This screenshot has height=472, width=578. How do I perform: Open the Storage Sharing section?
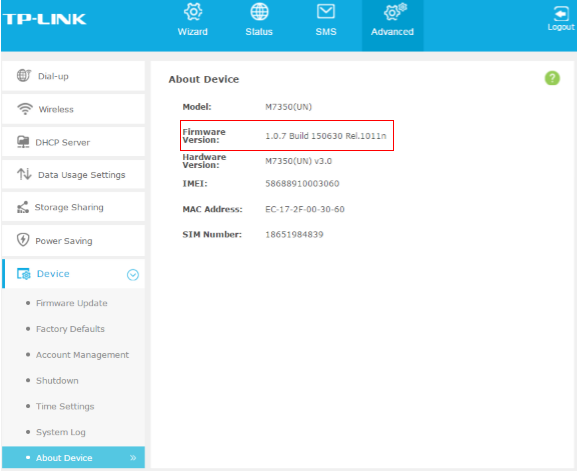point(73,207)
